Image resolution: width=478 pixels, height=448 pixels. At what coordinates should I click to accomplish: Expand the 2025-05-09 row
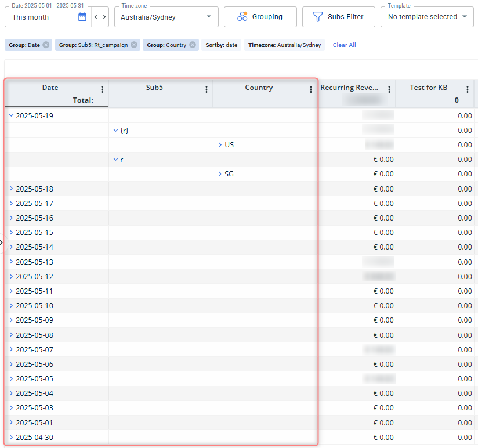pos(11,320)
